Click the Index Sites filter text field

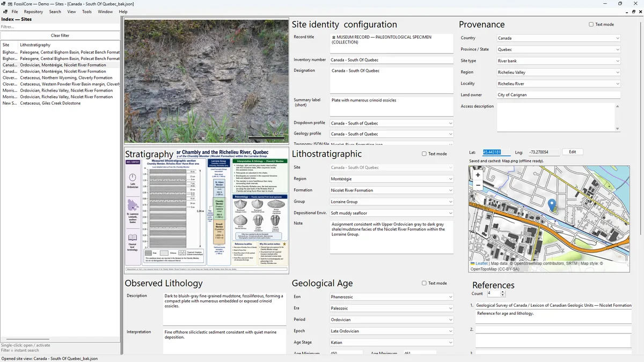tap(60, 27)
